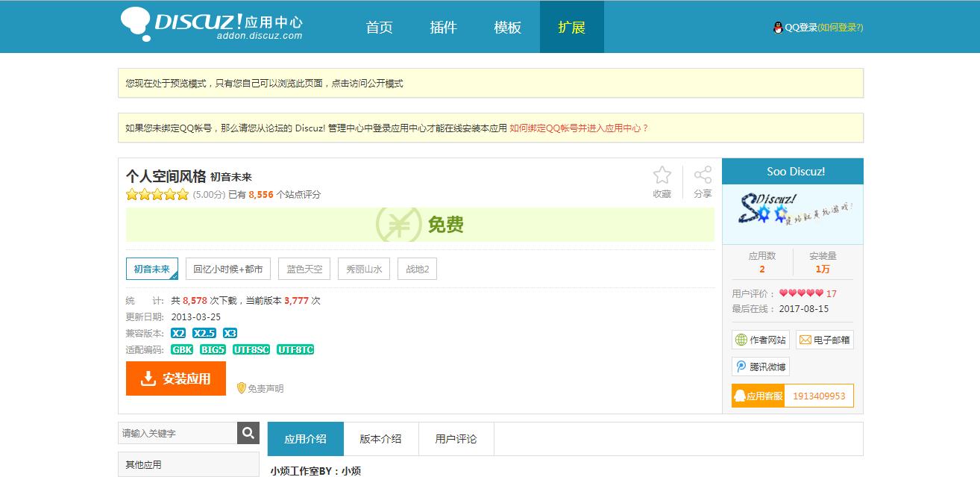Viewport: 980px width, 477px height.
Task: Click the 应用客服 QQ icon
Action: [x=740, y=396]
